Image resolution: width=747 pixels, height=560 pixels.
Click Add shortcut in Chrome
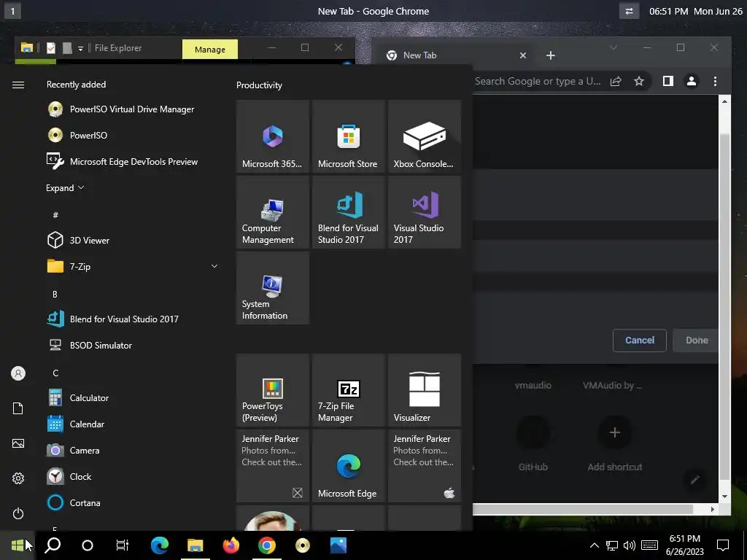(614, 443)
